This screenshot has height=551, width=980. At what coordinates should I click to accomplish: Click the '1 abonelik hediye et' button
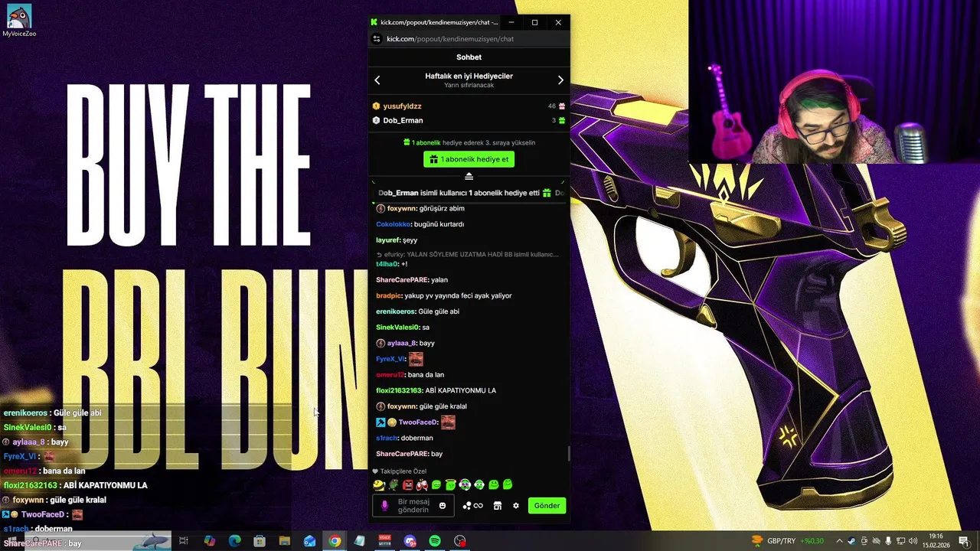(469, 159)
